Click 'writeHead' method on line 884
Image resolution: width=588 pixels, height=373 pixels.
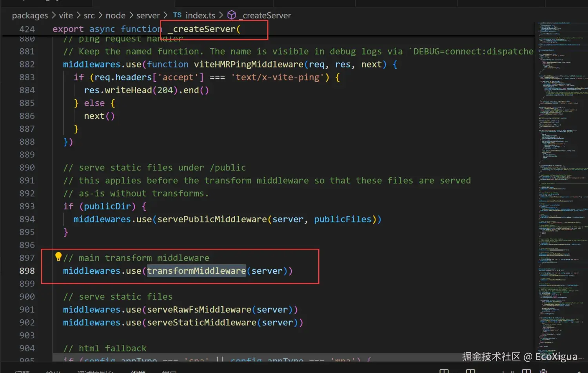pos(128,90)
